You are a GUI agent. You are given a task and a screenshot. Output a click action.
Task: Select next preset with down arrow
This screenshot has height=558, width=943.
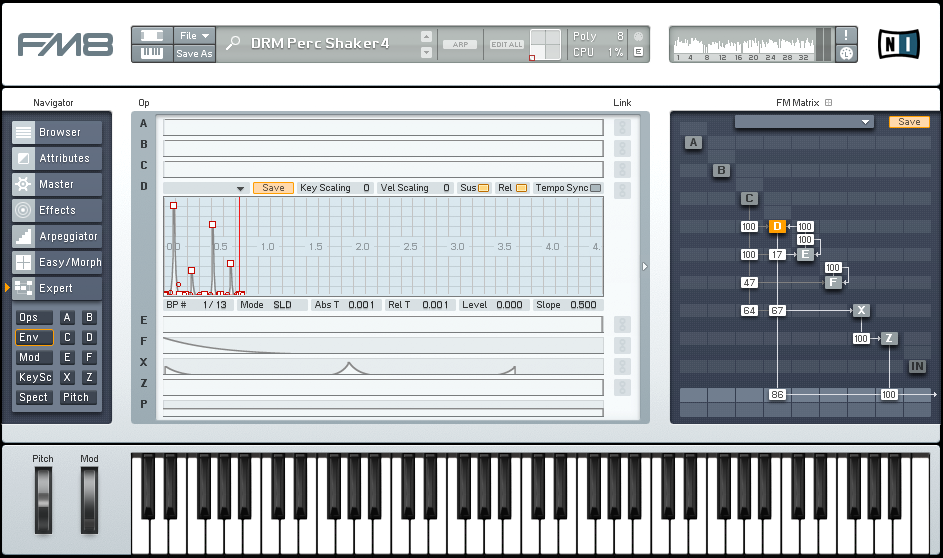point(426,52)
